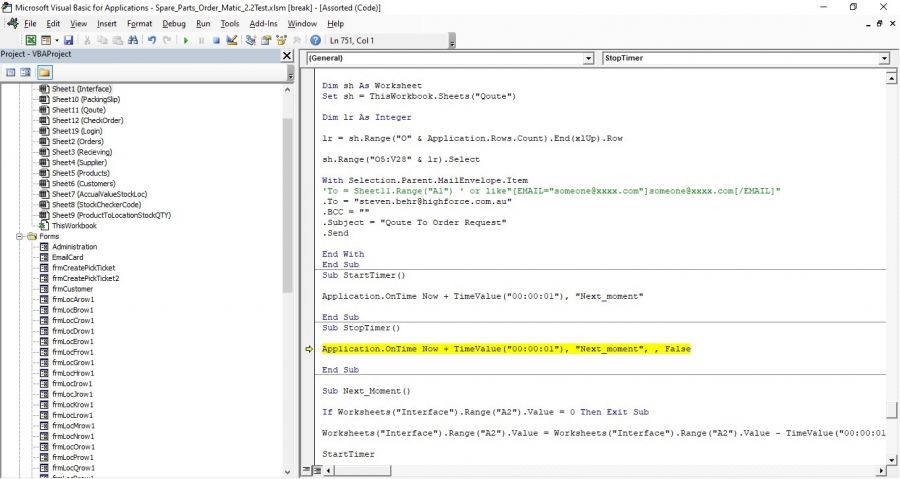This screenshot has width=900, height=479.
Task: Click the Copy toolbar icon
Action: [102, 40]
